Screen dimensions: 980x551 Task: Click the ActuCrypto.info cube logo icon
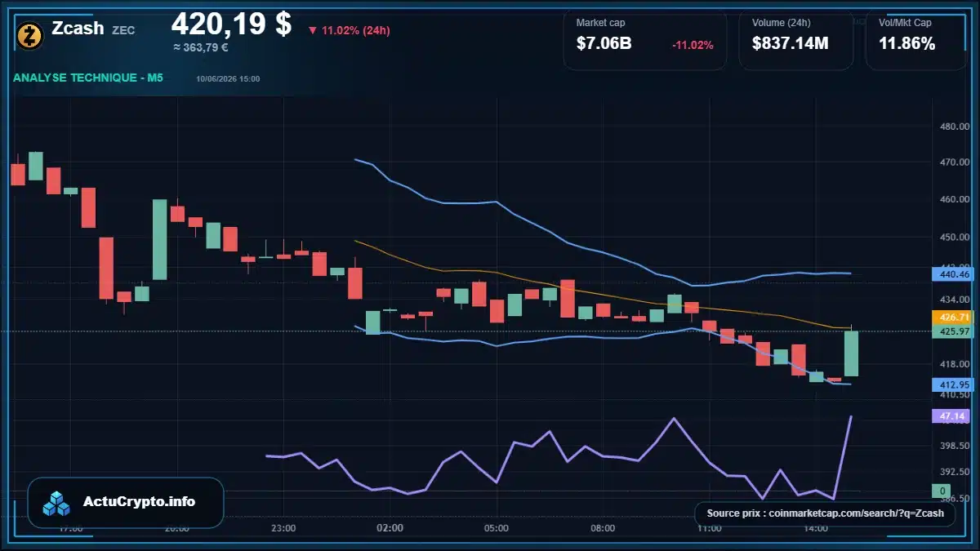pos(57,503)
